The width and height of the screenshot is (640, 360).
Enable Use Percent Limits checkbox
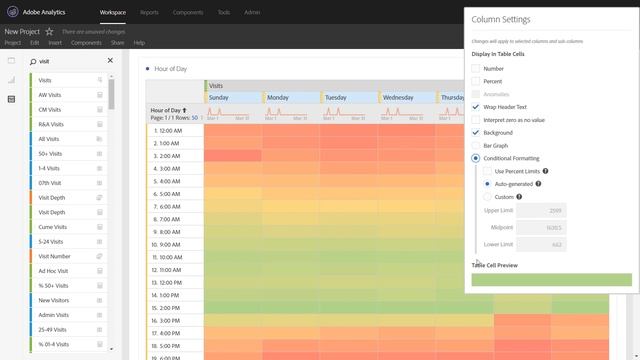[x=487, y=171]
